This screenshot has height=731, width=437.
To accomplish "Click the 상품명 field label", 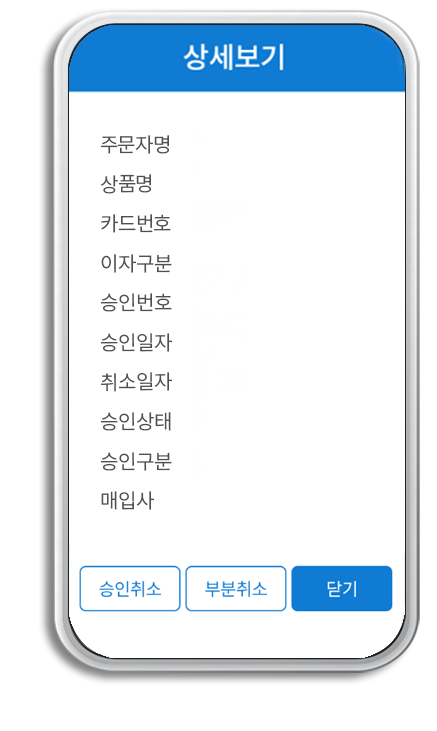I will click(127, 184).
